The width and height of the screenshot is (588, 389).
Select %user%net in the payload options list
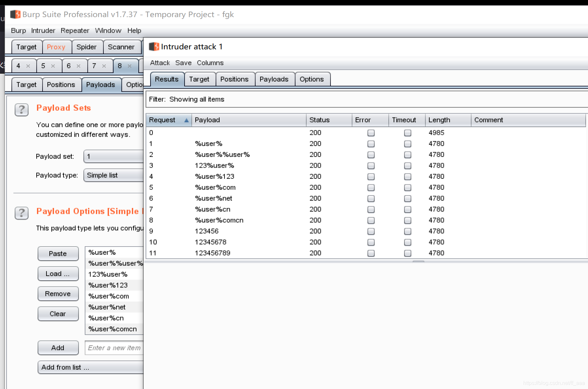[x=114, y=307]
